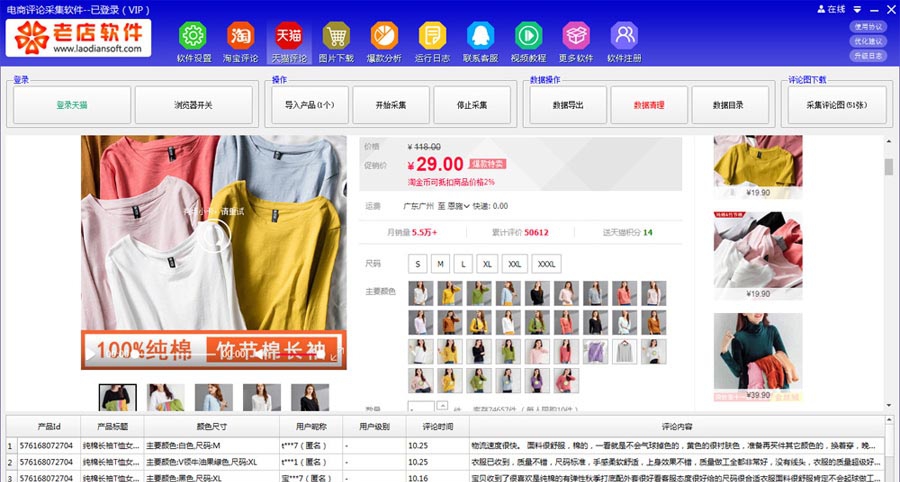Open yellow shirt recommendation ¥19.90
The height and width of the screenshot is (482, 900).
[x=758, y=166]
